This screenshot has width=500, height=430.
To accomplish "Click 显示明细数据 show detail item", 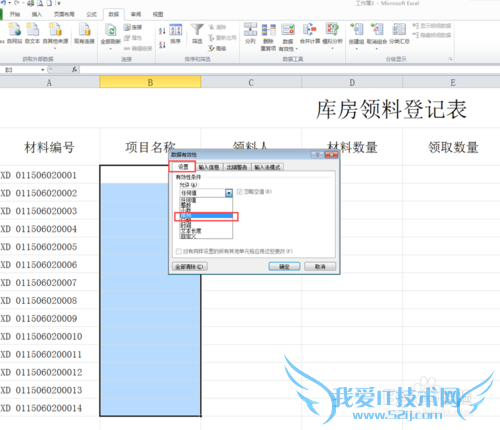I will click(432, 26).
